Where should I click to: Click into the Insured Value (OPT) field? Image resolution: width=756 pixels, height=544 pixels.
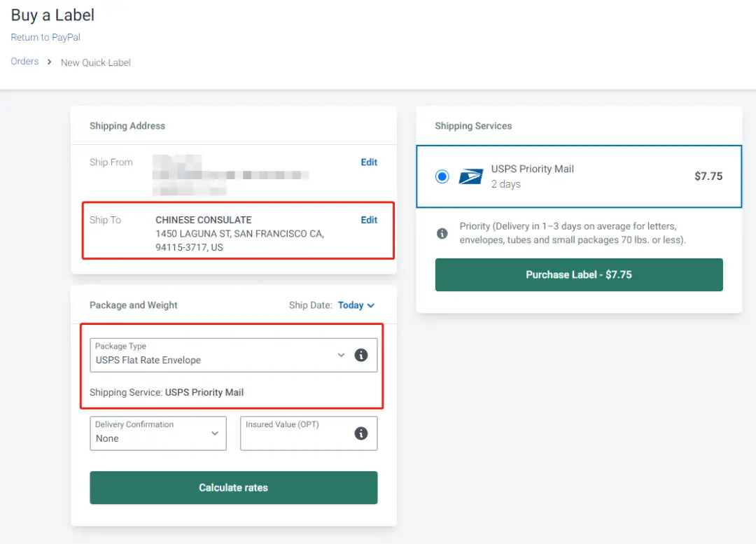click(309, 433)
